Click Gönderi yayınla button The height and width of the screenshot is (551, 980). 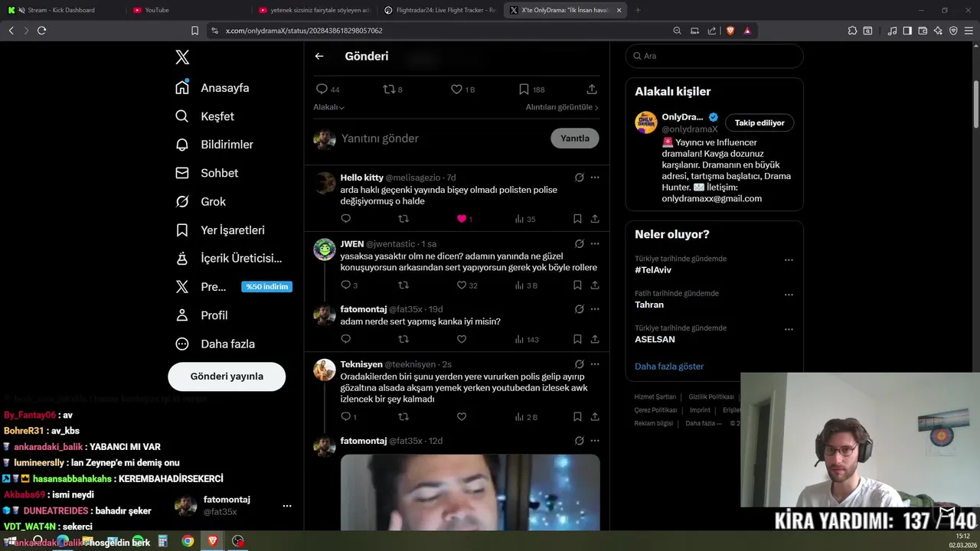pos(227,377)
